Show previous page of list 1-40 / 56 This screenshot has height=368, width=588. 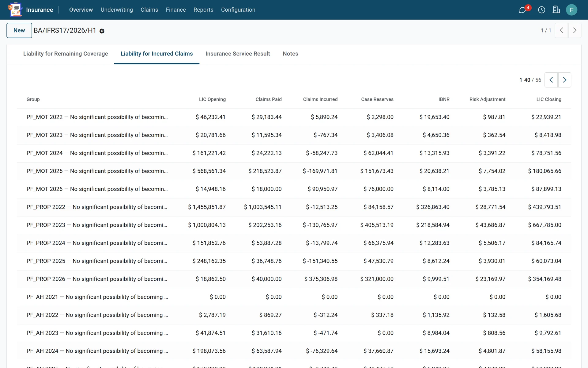click(x=551, y=80)
